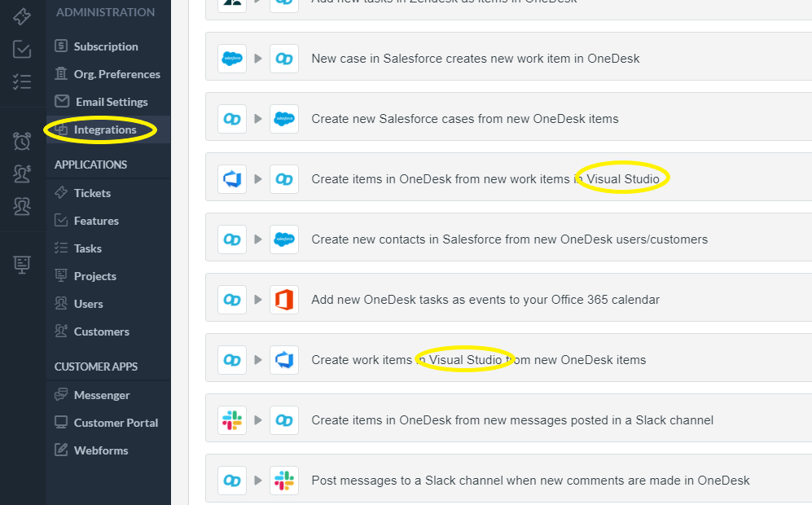This screenshot has height=505, width=812.
Task: Click OneDesk logo in 'Create new Salesforce cases' row
Action: click(x=232, y=119)
